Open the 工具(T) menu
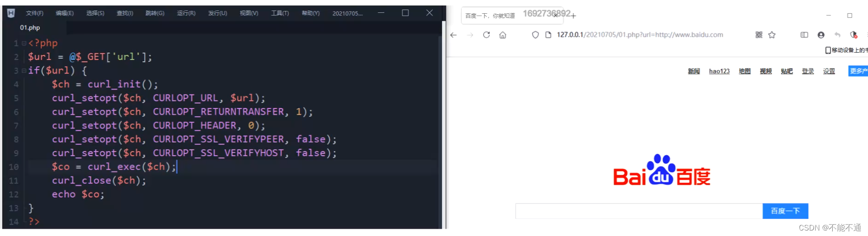 point(280,13)
